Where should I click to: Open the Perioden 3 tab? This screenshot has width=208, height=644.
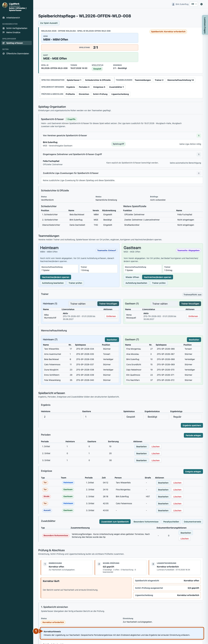click(84, 87)
